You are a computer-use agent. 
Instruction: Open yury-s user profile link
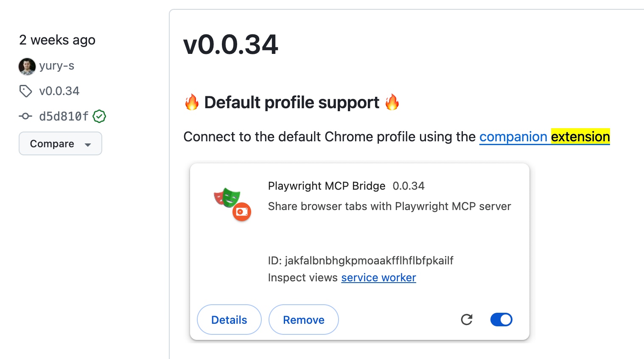pyautogui.click(x=57, y=66)
